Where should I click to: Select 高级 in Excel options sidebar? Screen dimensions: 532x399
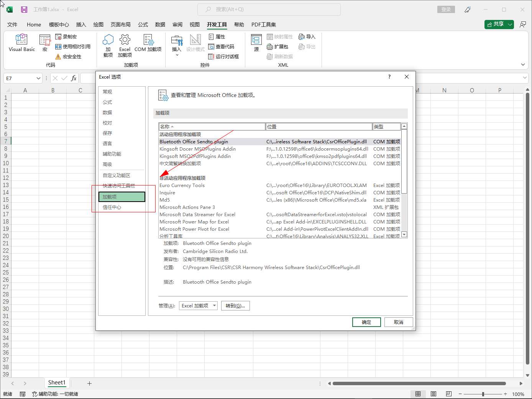click(x=122, y=164)
